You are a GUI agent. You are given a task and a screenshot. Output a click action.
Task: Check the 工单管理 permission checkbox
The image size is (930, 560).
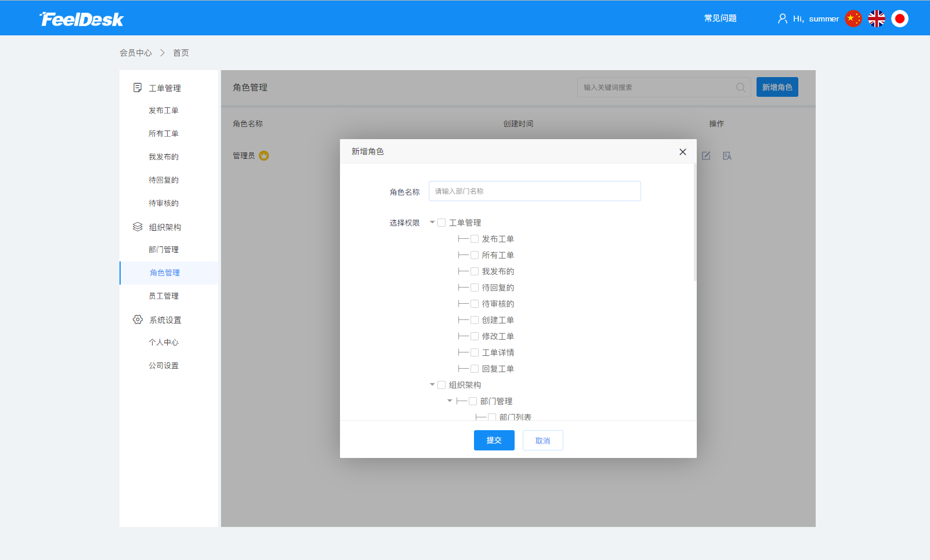coord(442,223)
